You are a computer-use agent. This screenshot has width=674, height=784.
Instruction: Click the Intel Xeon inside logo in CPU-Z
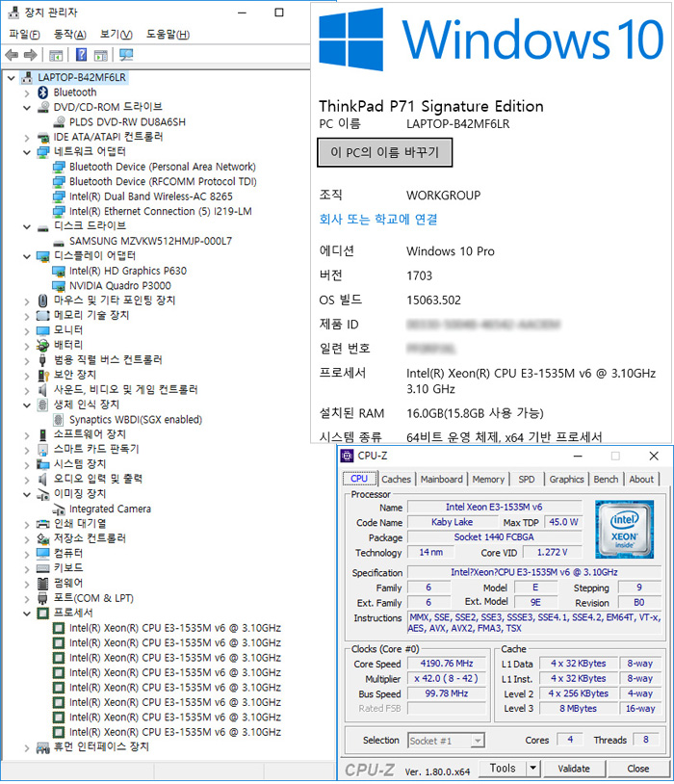point(624,529)
